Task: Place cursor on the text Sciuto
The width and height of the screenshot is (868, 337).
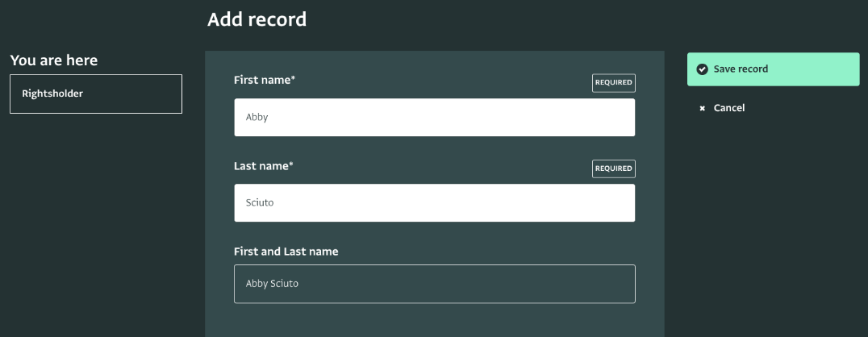Action: pos(260,203)
